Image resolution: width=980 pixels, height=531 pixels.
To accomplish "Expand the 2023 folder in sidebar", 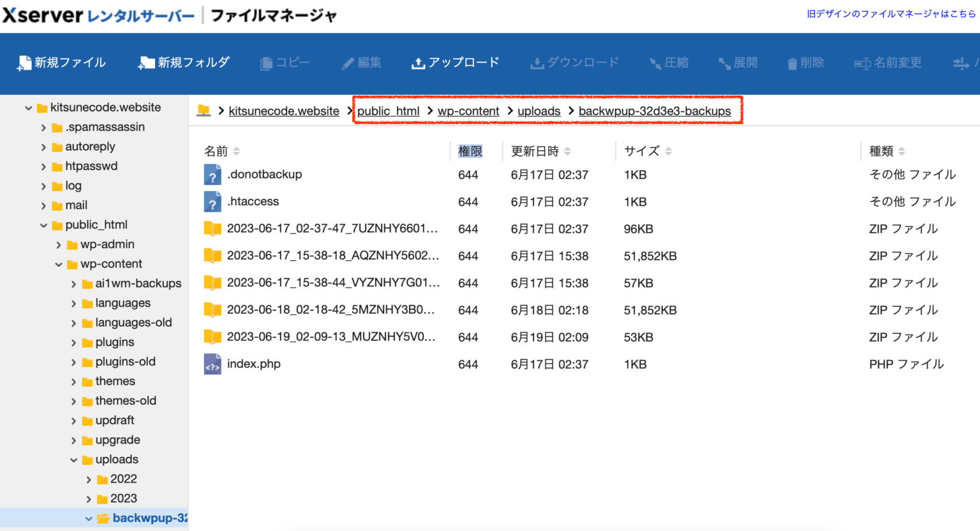I will 89,498.
